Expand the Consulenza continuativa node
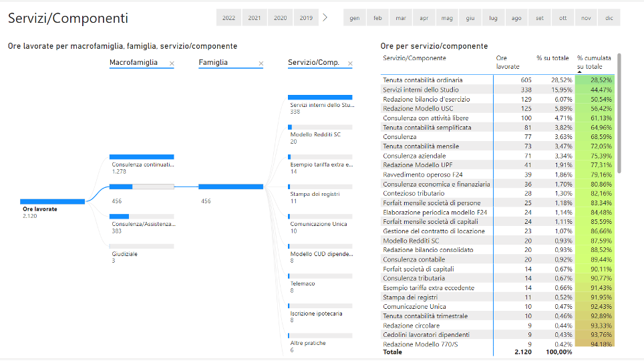The height and width of the screenshot is (361, 644). [x=142, y=157]
